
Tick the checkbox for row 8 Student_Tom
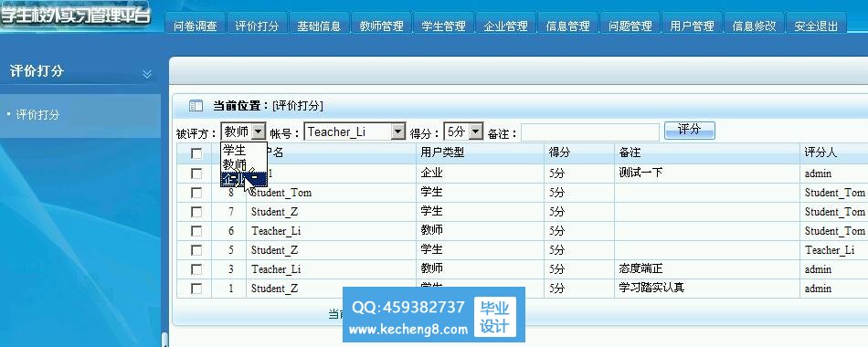click(x=196, y=193)
